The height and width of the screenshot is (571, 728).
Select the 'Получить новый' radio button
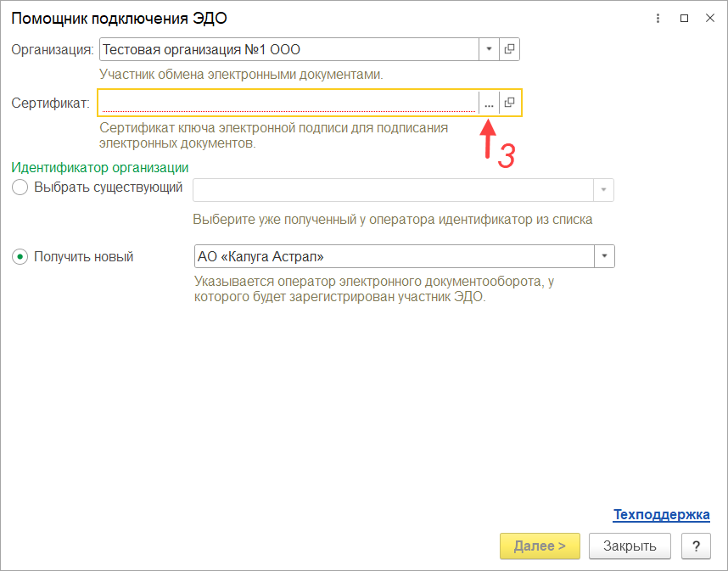point(20,256)
